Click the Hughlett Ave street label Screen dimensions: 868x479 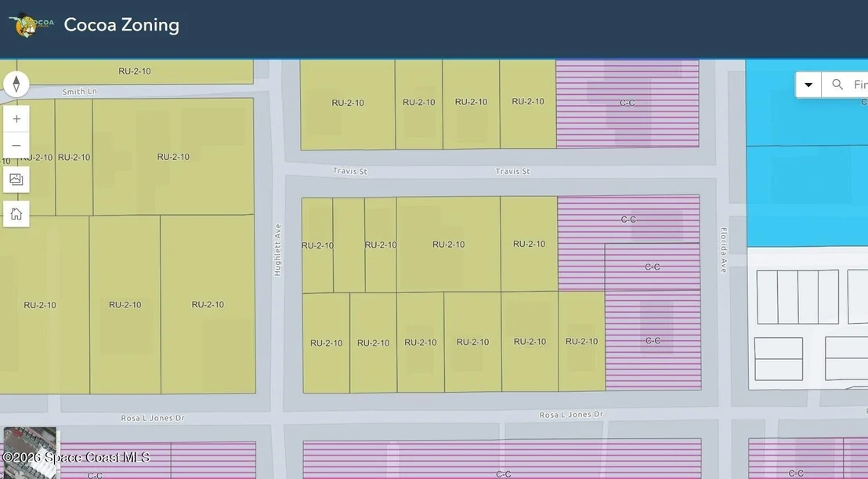[277, 250]
